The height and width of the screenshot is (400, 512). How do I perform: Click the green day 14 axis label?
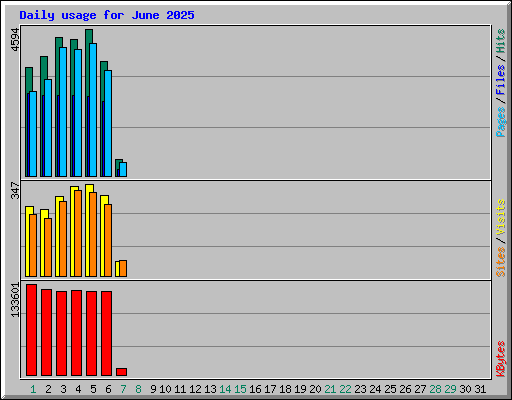pyautogui.click(x=225, y=389)
